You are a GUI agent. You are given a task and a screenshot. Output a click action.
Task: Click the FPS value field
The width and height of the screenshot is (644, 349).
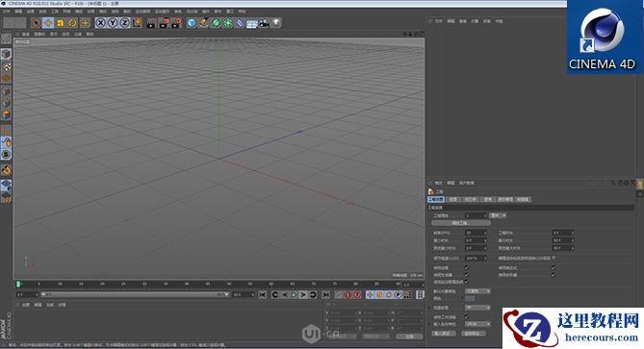(476, 233)
